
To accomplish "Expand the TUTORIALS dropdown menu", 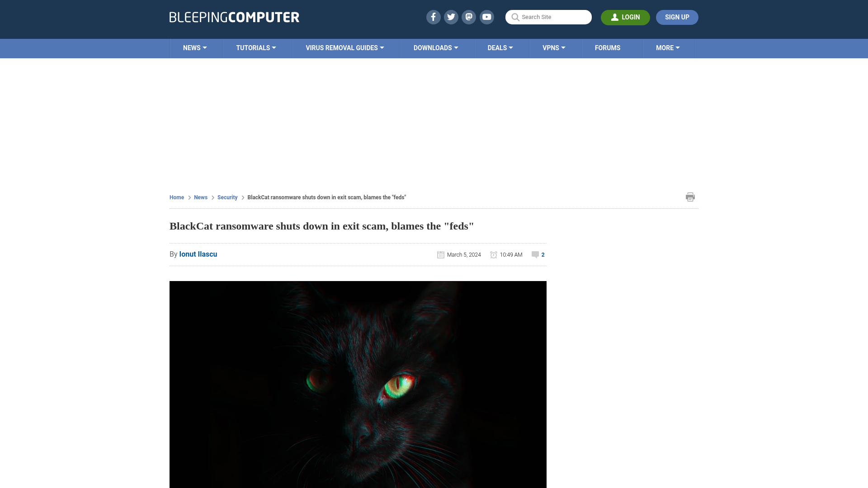I will [x=256, y=47].
